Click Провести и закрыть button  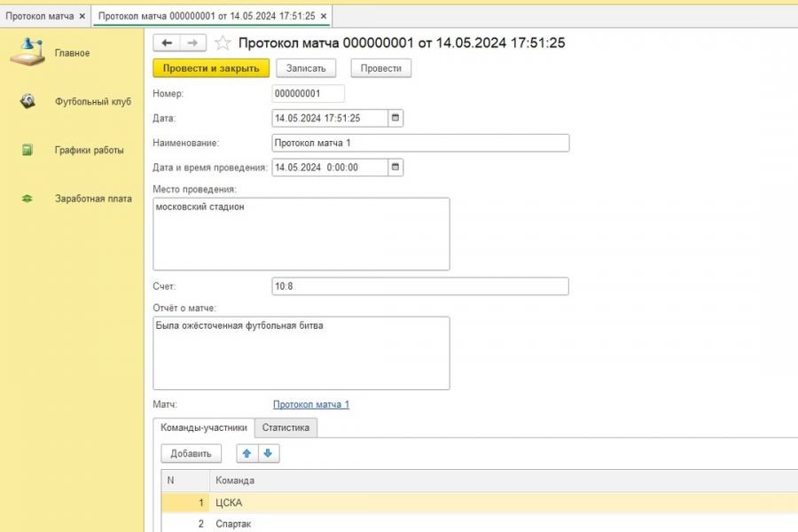point(211,68)
